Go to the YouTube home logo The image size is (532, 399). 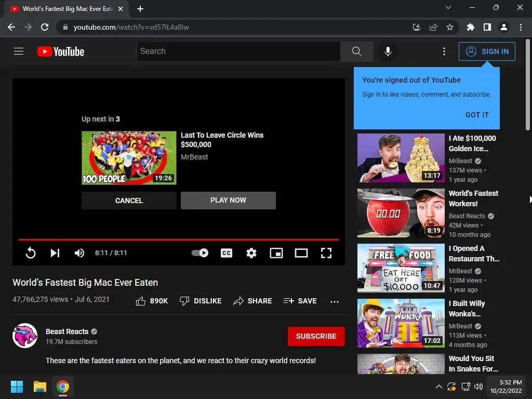click(61, 51)
